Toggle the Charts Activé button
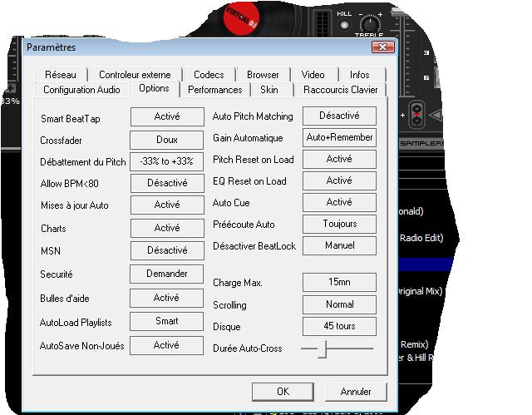Screen dimensions: 532x415 167,228
